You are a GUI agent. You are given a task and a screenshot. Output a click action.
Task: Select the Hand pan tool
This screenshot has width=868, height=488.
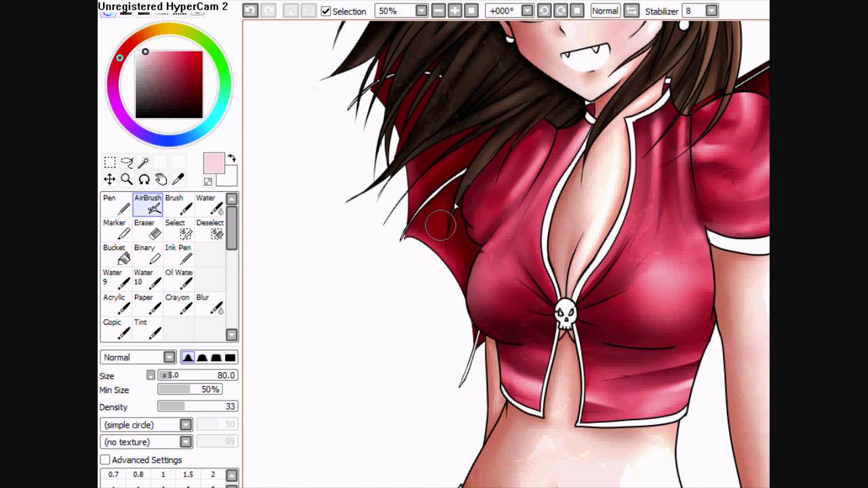(161, 180)
